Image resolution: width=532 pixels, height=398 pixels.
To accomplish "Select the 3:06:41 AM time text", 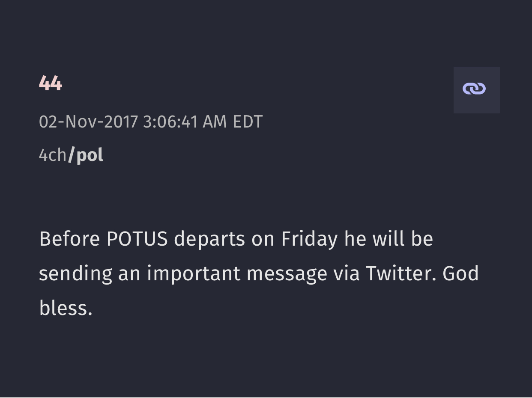I will (x=185, y=122).
